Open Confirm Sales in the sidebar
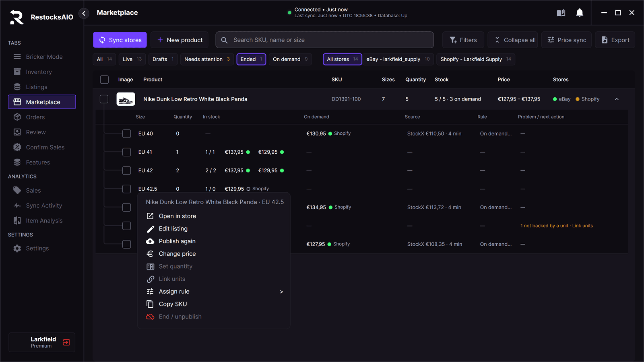The image size is (644, 362). (x=42, y=147)
